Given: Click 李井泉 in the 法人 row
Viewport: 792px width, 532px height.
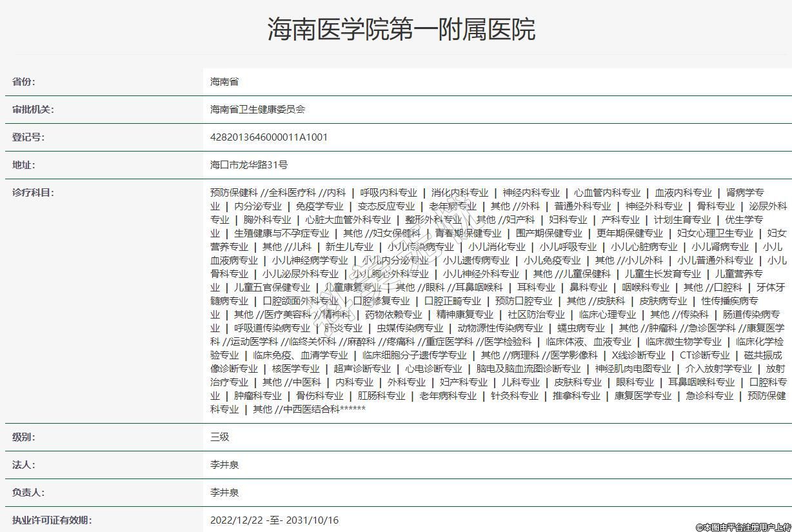Looking at the screenshot, I should click(224, 465).
